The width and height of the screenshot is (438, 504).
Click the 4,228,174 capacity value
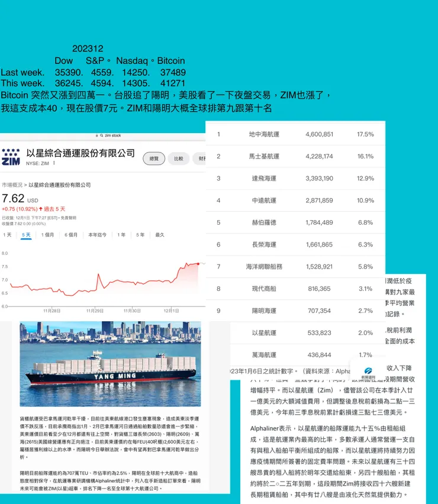pos(320,156)
